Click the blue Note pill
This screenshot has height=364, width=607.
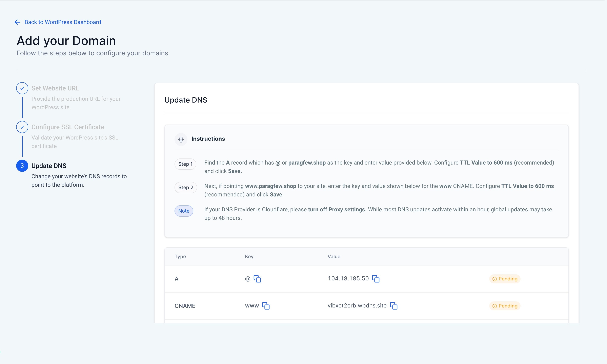(x=184, y=211)
